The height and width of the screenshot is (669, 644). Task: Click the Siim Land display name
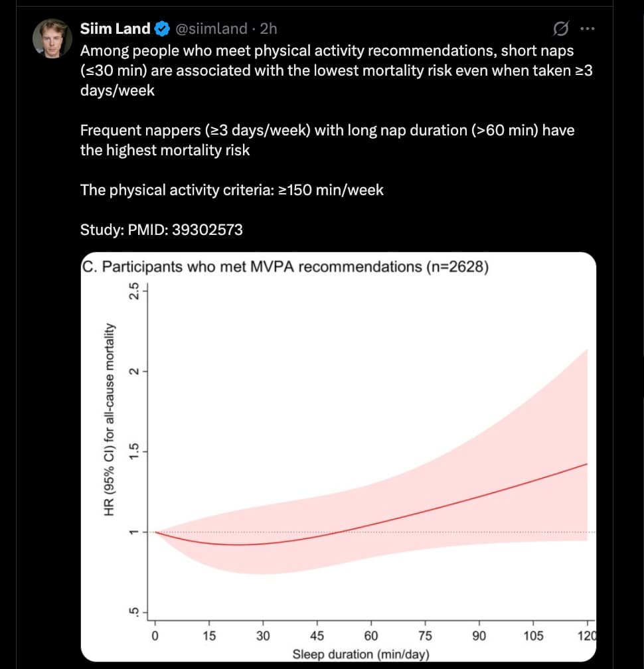tap(115, 29)
